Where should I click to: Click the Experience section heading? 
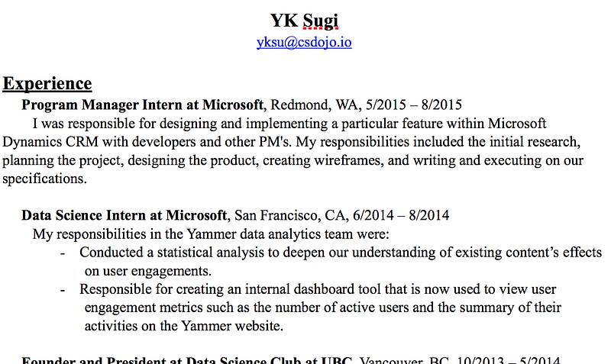[x=47, y=84]
